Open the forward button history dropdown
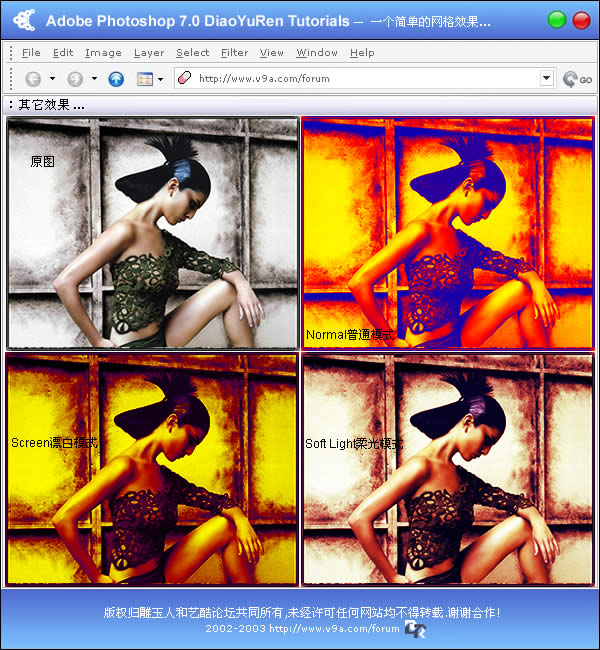Image resolution: width=600 pixels, height=650 pixels. tap(95, 78)
